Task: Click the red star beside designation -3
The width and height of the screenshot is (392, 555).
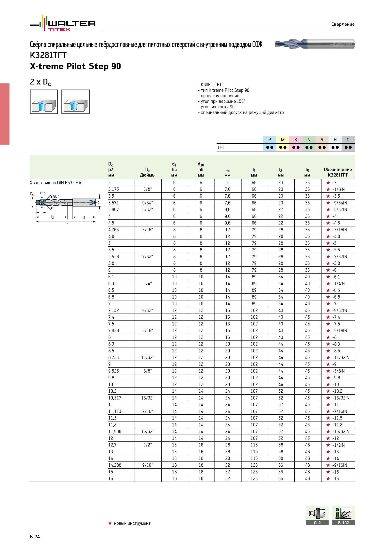Action: (x=328, y=183)
